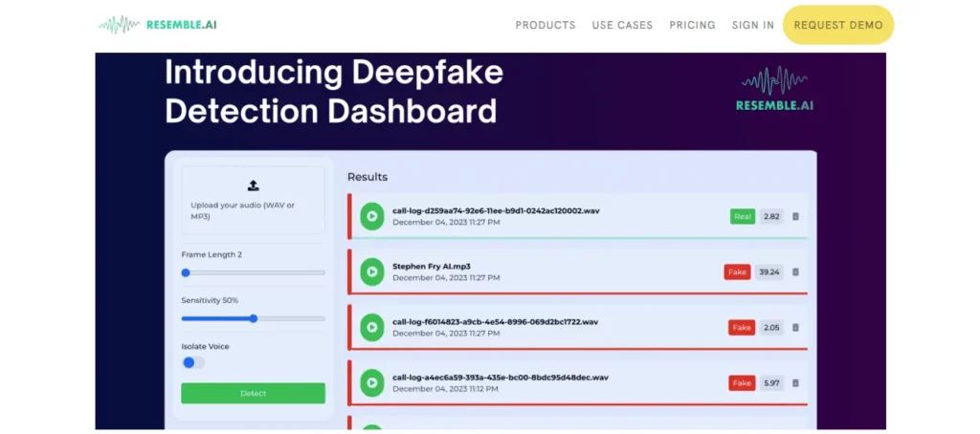Select the Stephen Fry AI.mp3 file name
The height and width of the screenshot is (434, 980).
432,266
